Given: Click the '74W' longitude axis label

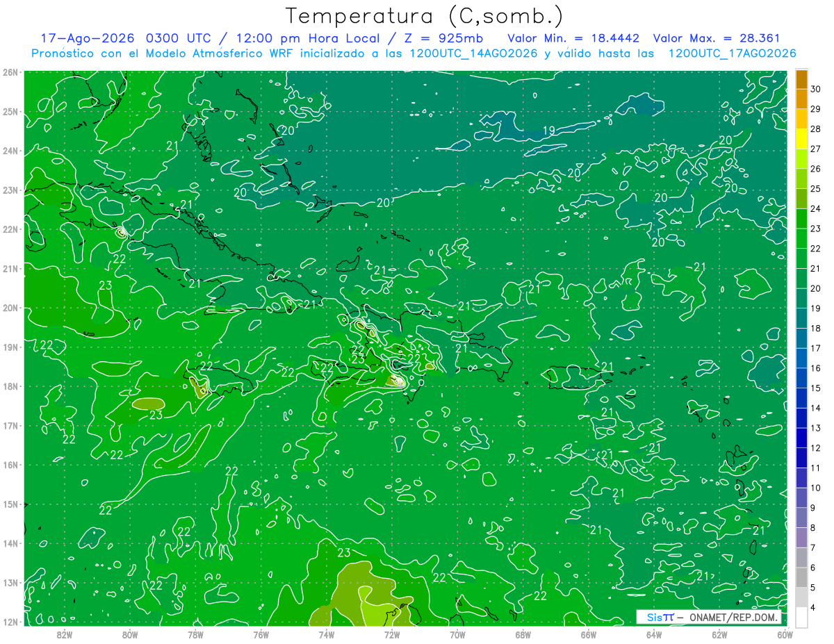Looking at the screenshot, I should click(327, 634).
